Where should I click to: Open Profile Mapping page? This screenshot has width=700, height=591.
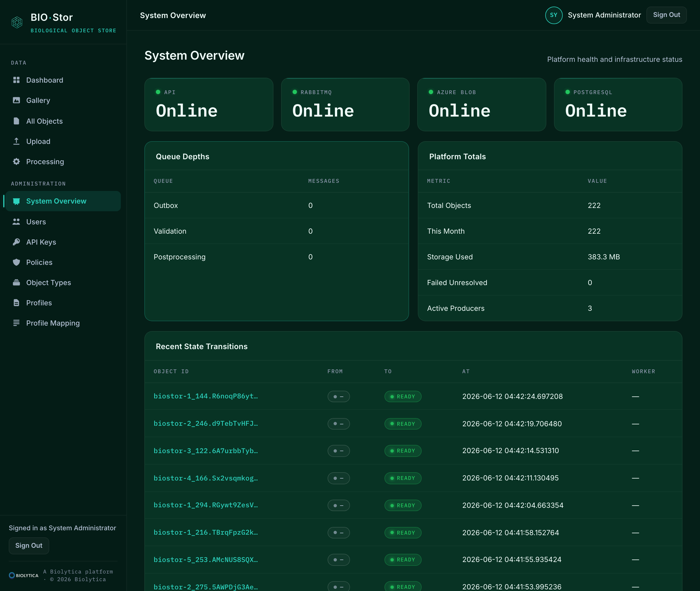[x=63, y=323]
